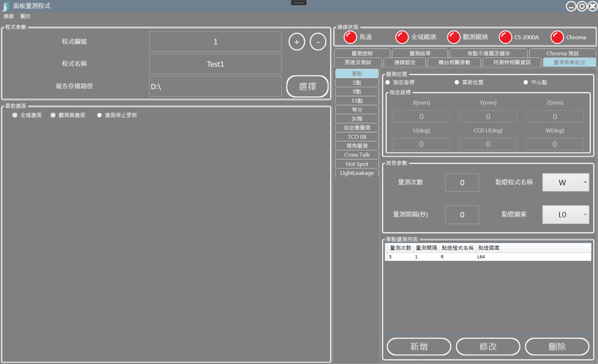Click the application logo in title bar
The width and height of the screenshot is (598, 364).
point(6,6)
